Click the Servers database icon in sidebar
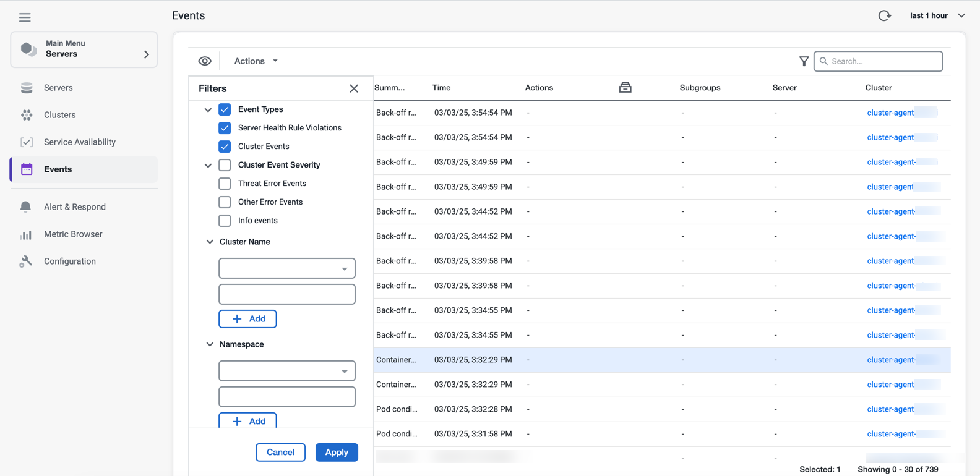980x476 pixels. [x=27, y=88]
